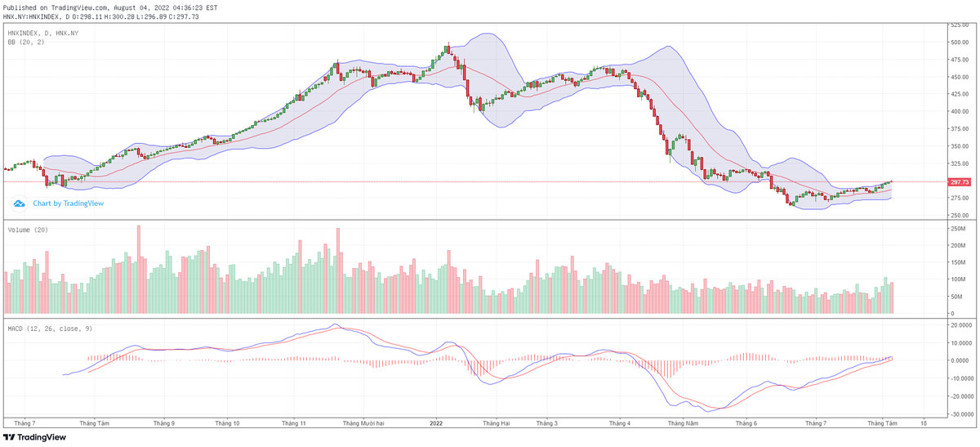
Task: Click the Published on TradingView.com header text
Action: point(110,7)
